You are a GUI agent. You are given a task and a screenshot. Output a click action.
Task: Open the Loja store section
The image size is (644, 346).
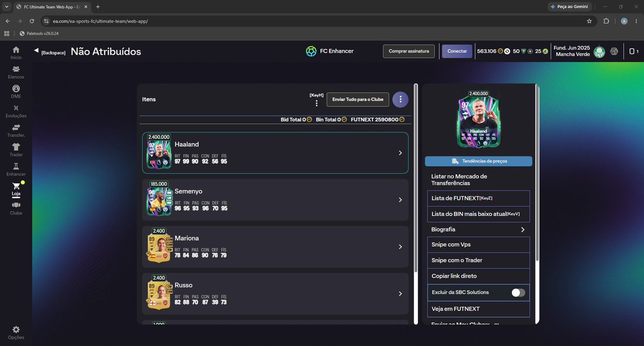pyautogui.click(x=16, y=189)
